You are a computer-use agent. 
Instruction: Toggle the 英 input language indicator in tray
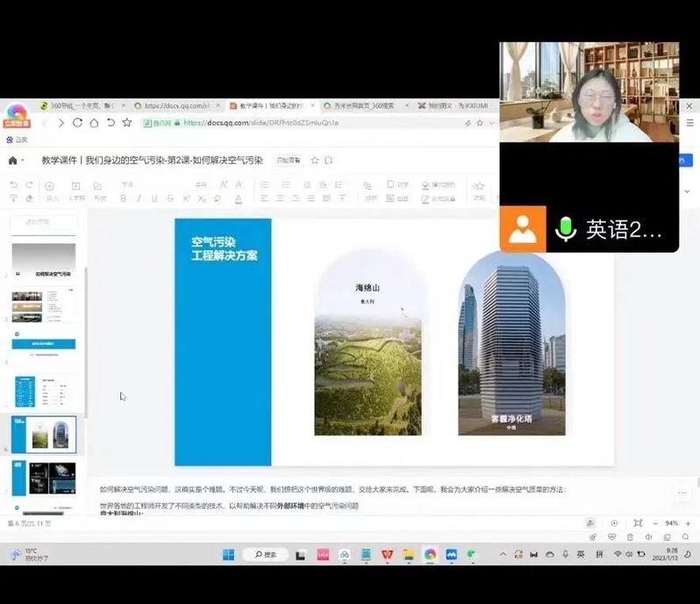581,555
